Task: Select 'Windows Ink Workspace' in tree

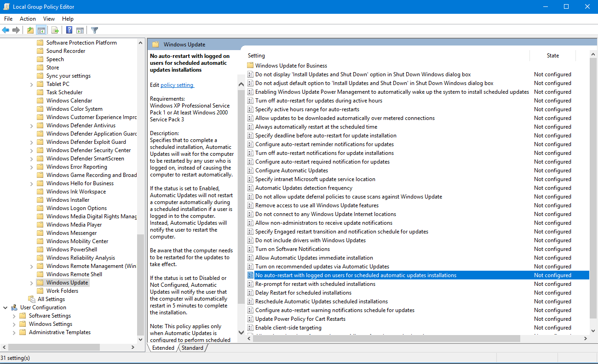Action: (76, 192)
